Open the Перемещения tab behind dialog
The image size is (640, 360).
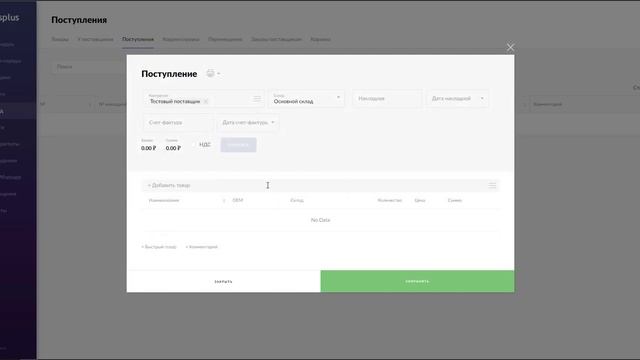coord(225,40)
